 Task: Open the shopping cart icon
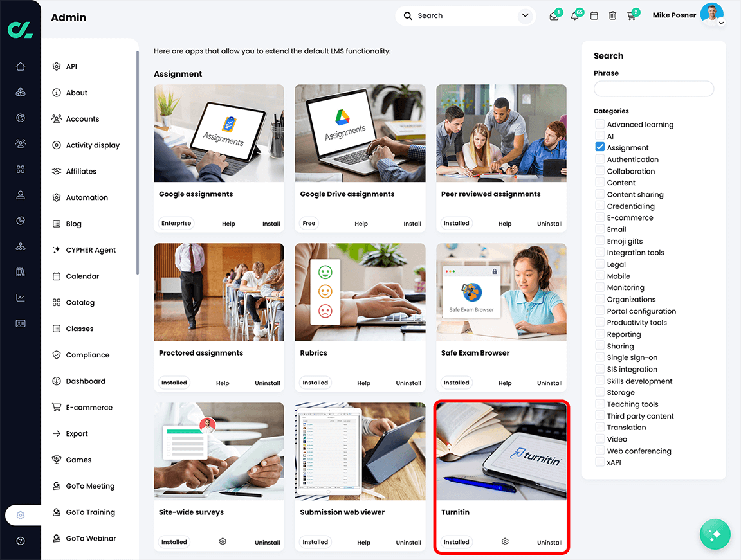pos(631,16)
